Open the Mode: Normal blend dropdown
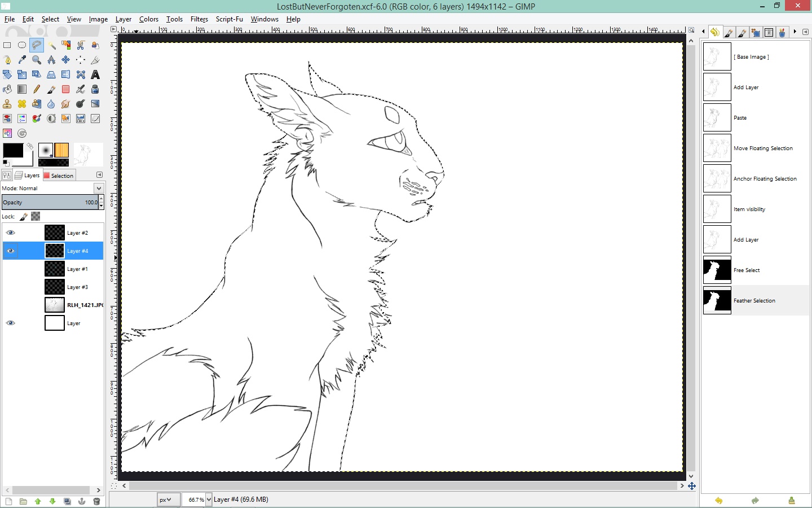812x508 pixels. (x=99, y=188)
